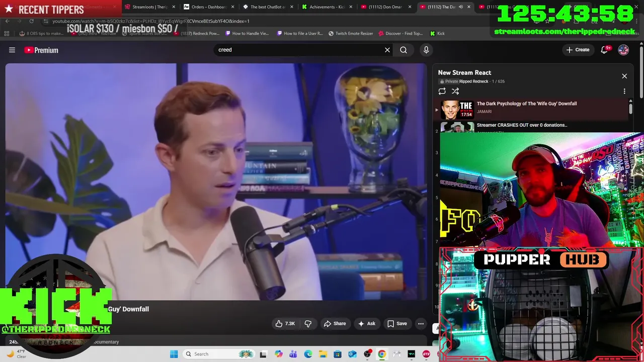
Task: Open the How to Handle Vie... bookmark
Action: pyautogui.click(x=247, y=34)
